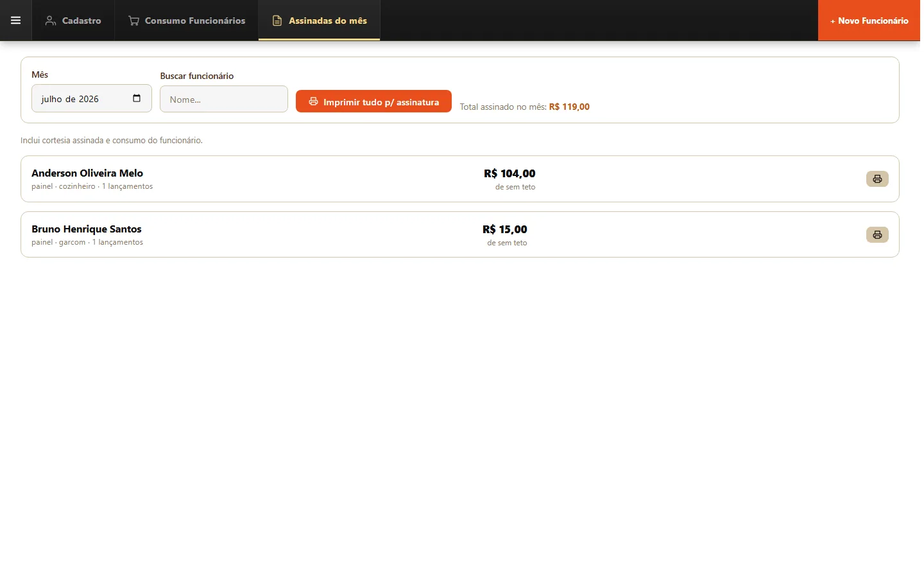Click Imprimir tudo p/ assinatura button
Viewport: 924px width, 578px height.
[373, 101]
